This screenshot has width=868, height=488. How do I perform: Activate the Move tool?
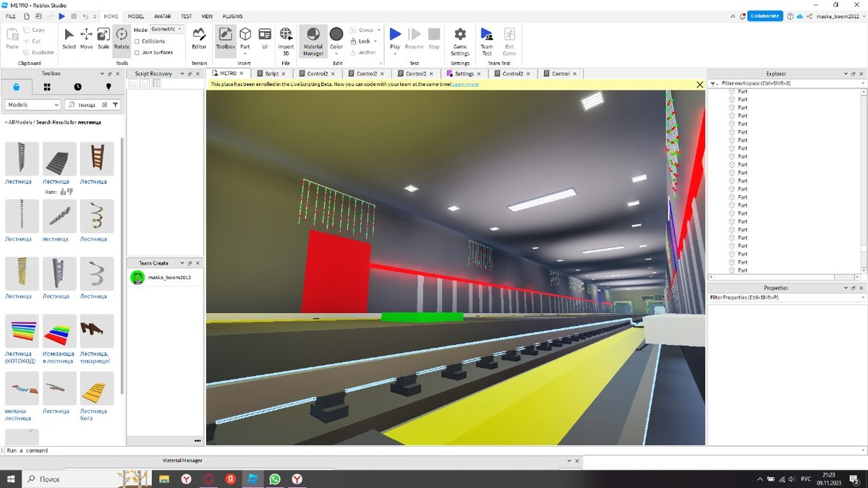click(86, 38)
